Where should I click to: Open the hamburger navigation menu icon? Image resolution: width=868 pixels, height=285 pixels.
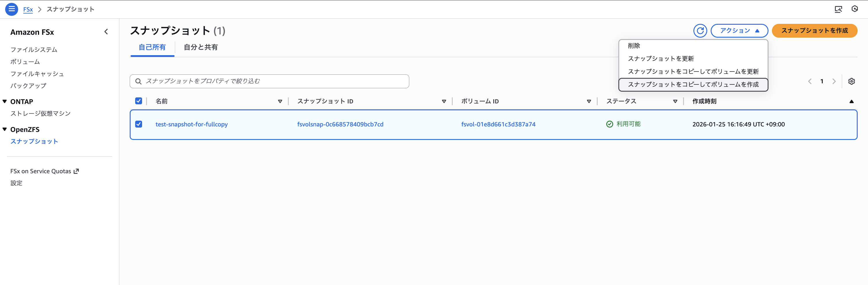(12, 9)
